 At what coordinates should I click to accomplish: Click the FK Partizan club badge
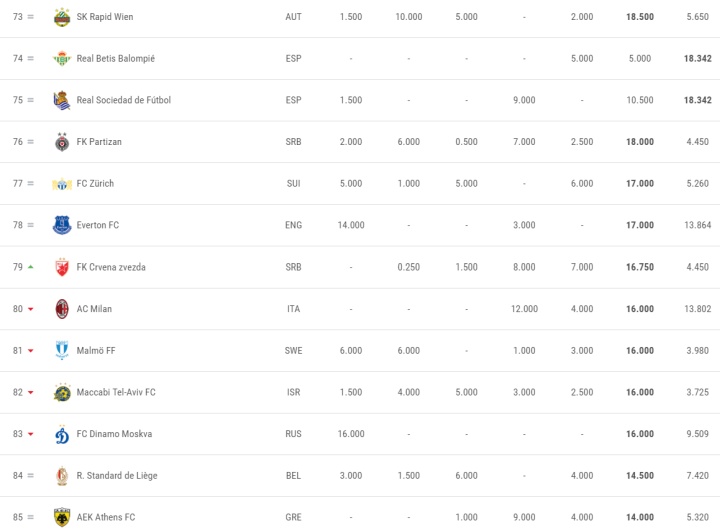pyautogui.click(x=62, y=142)
